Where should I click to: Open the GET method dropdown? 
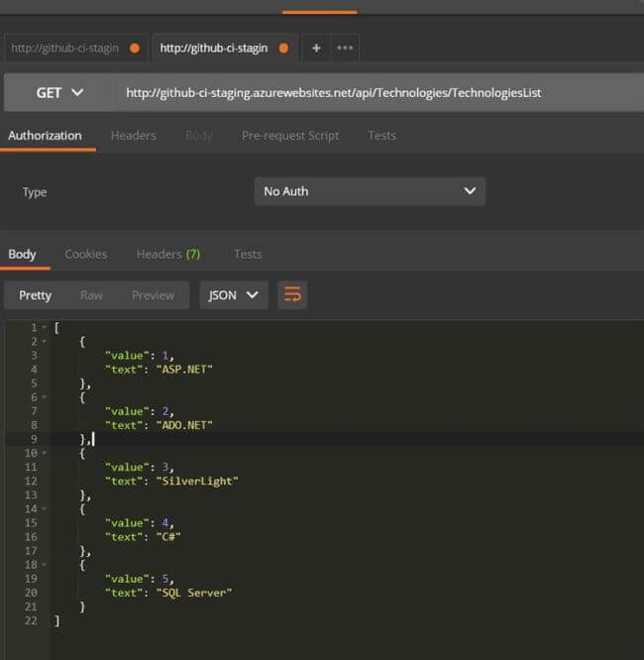pyautogui.click(x=59, y=92)
